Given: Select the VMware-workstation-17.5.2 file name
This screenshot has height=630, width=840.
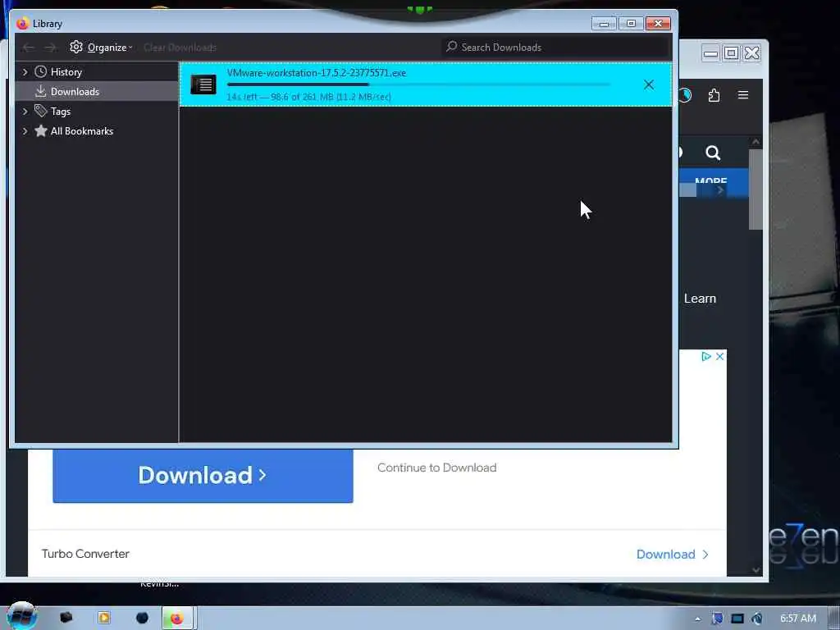Looking at the screenshot, I should coord(317,73).
